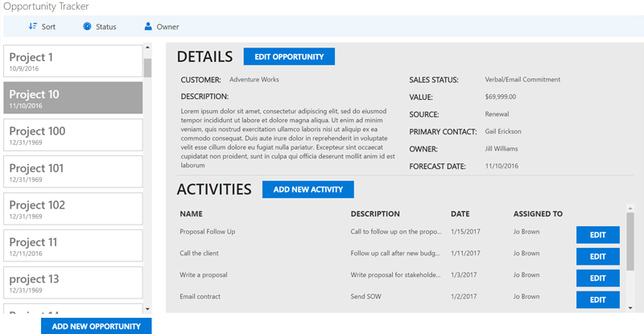
Task: Open the Owner filter label
Action: click(x=167, y=27)
